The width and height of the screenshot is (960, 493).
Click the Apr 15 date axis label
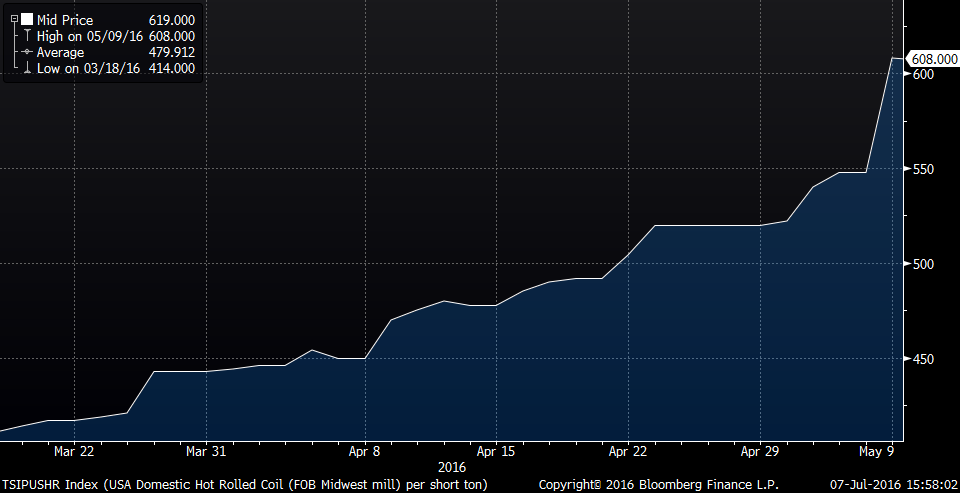tap(496, 451)
